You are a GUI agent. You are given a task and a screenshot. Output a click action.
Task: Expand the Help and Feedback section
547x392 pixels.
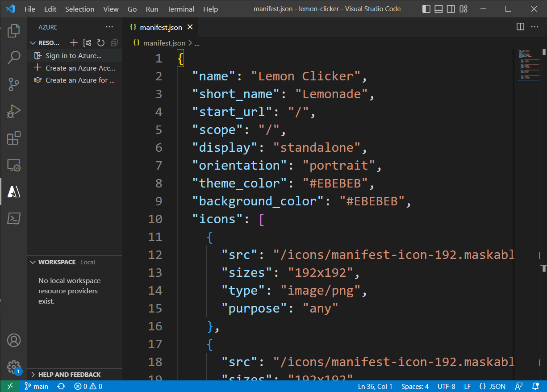pyautogui.click(x=33, y=375)
